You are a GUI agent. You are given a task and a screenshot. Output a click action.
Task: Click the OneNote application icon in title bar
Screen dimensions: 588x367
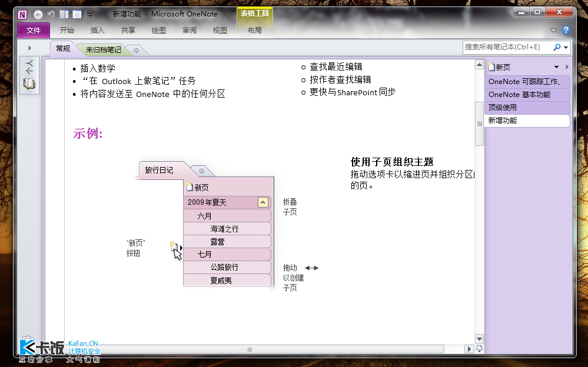click(x=22, y=15)
